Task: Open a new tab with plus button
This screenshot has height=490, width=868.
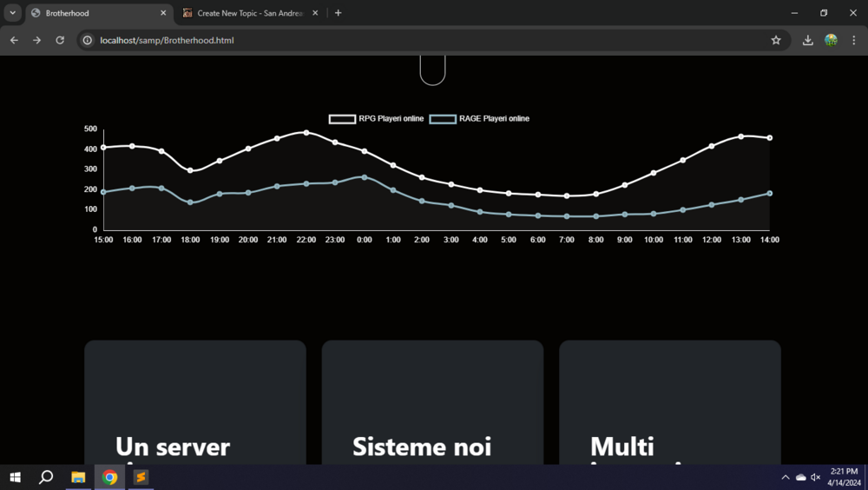Action: (x=339, y=13)
